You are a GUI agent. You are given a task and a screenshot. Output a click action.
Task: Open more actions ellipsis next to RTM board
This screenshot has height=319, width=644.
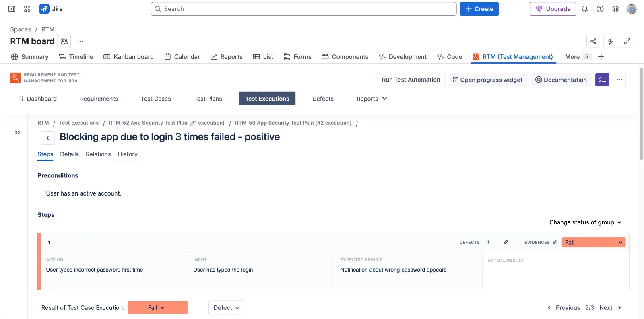click(80, 41)
